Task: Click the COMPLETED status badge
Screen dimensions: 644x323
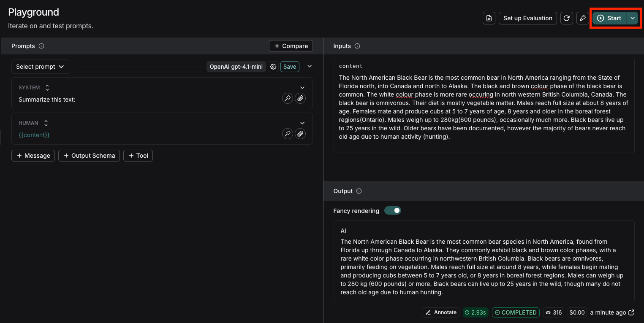Action: click(516, 312)
